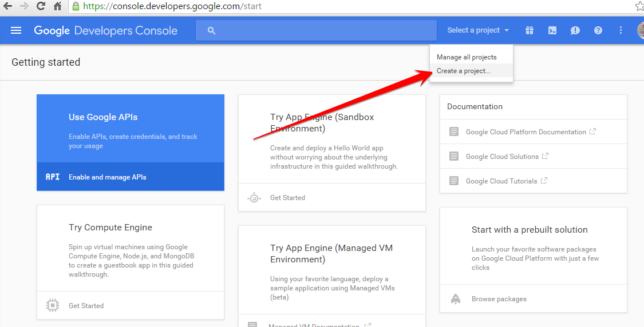Focus the console search field
The width and height of the screenshot is (644, 327).
pos(316,30)
